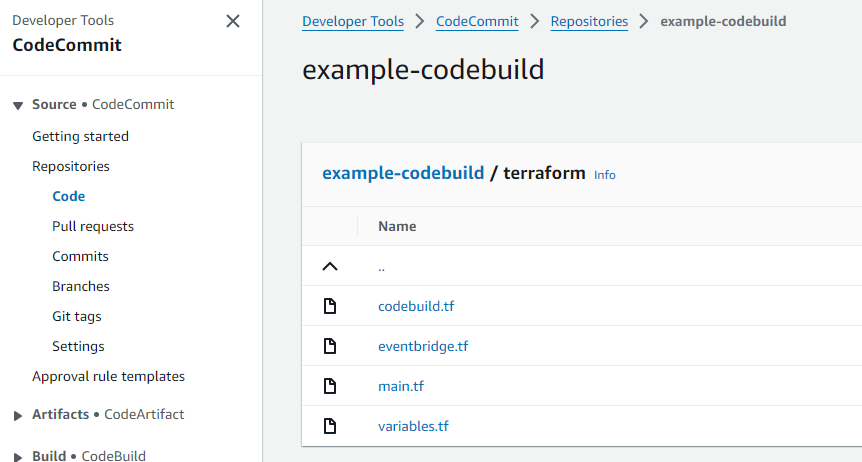Click example-codebuild link in path header
Screen dimensions: 862x462
click(x=403, y=173)
